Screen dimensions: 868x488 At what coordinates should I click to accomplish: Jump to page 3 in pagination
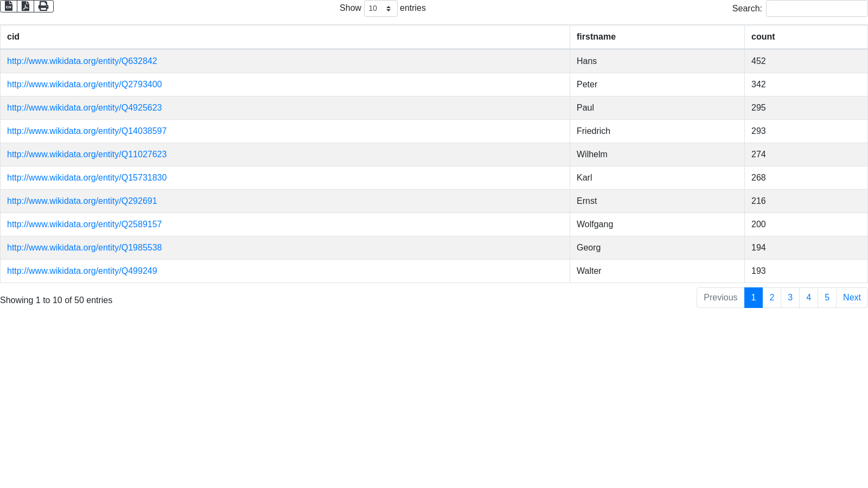pos(790,298)
